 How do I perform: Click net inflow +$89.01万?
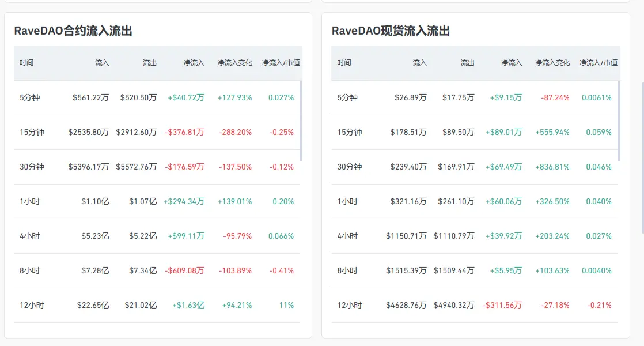point(504,132)
